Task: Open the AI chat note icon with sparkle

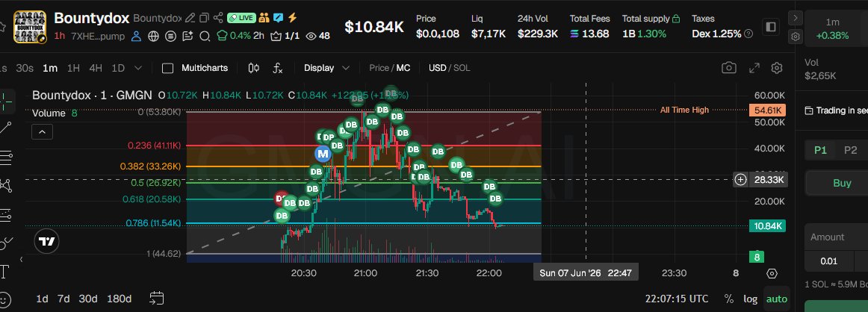Action: point(187,37)
